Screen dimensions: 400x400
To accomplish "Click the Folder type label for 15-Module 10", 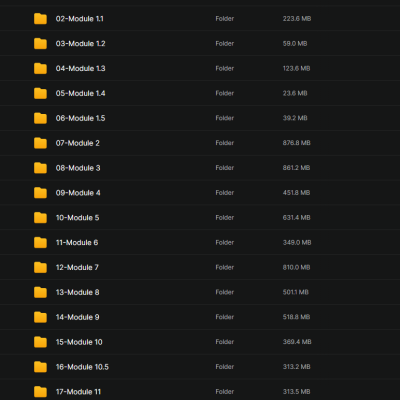I will pyautogui.click(x=225, y=342).
